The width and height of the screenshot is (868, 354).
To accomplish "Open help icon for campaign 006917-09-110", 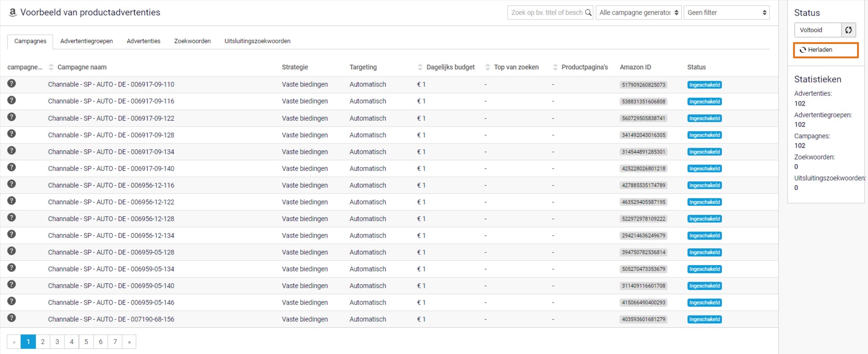I will pos(11,83).
